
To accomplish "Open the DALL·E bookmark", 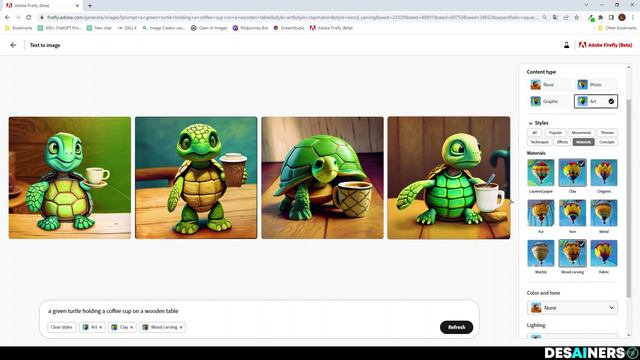I will coord(127,28).
